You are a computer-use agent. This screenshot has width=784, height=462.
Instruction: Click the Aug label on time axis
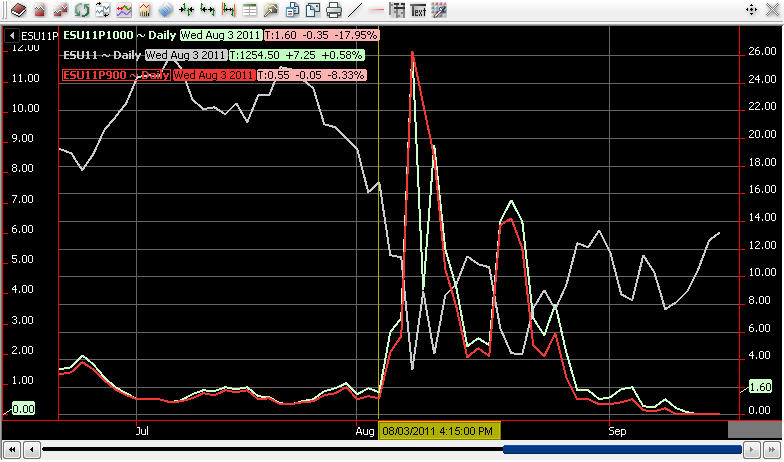(x=366, y=431)
